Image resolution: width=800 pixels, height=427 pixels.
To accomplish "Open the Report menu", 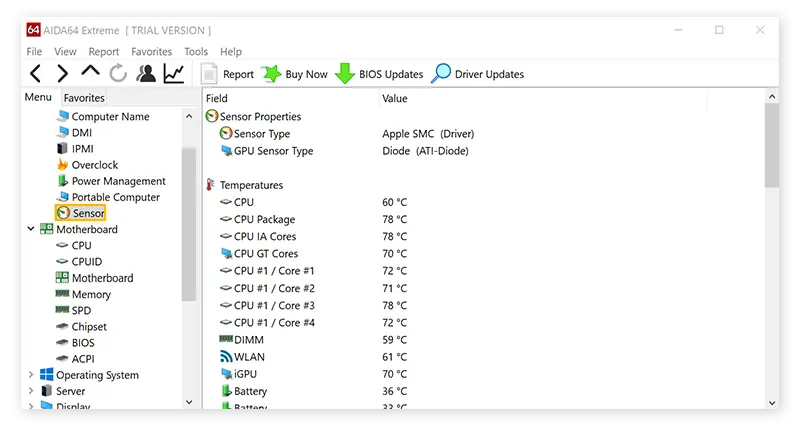I will coord(104,52).
